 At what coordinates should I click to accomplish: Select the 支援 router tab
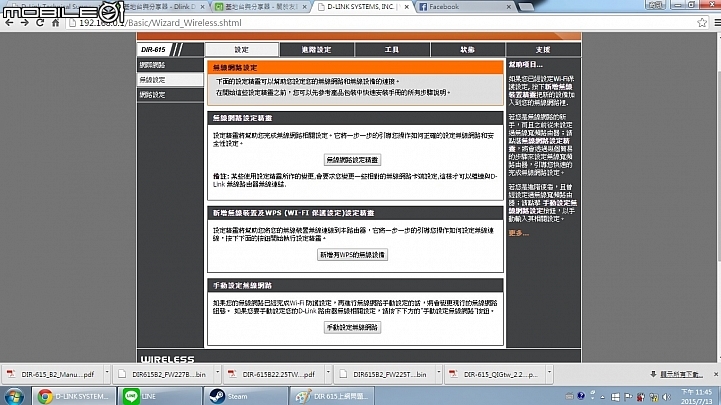click(543, 50)
